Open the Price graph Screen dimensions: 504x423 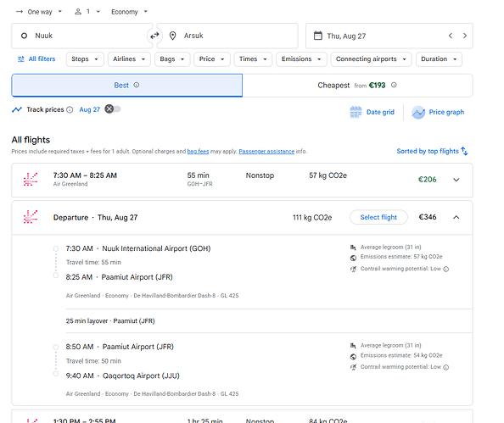pos(438,112)
